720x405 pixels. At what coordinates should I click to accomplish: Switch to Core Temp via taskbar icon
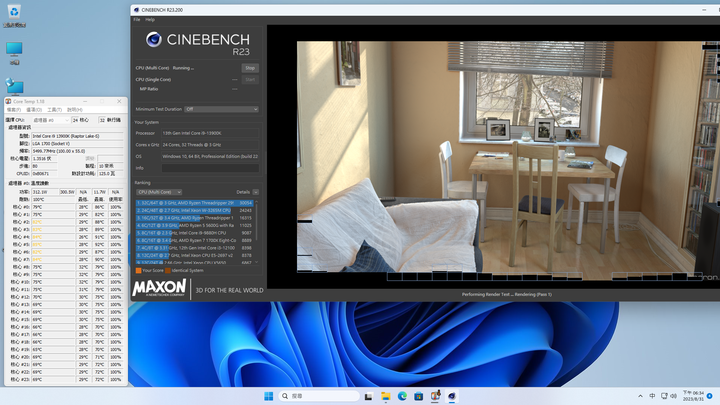(435, 395)
